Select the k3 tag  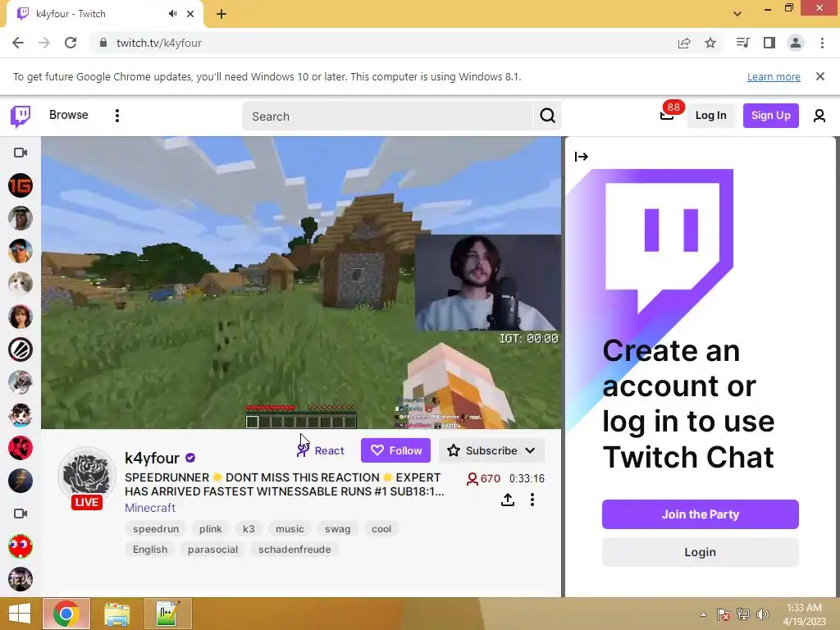249,529
